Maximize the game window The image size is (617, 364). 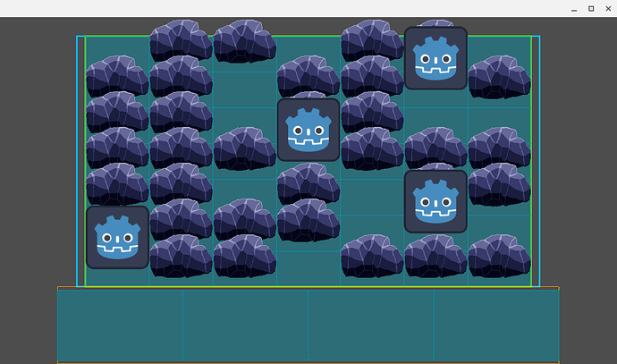[x=591, y=8]
